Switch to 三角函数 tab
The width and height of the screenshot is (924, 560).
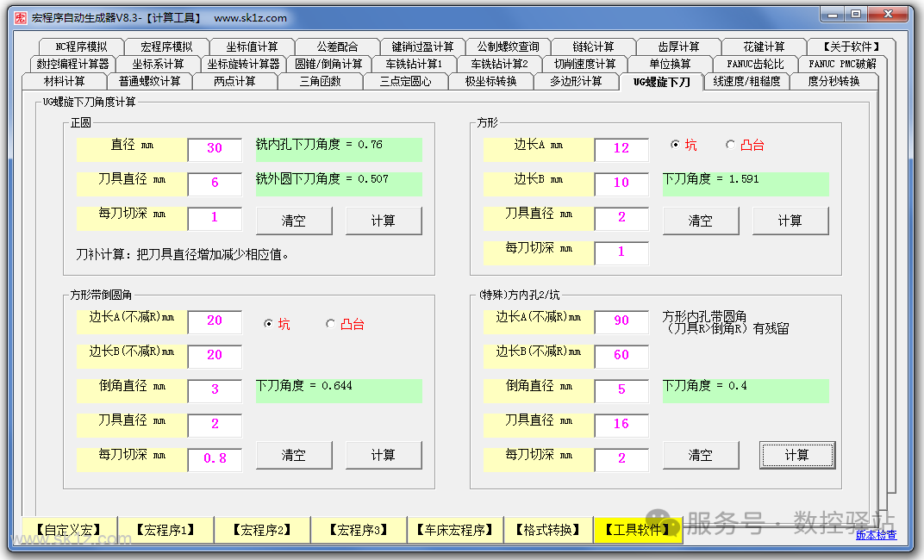[x=321, y=81]
